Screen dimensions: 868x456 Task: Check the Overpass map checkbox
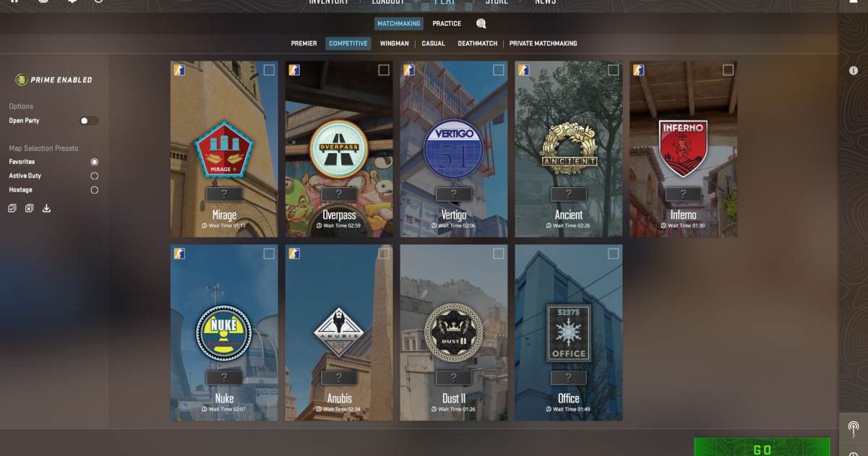point(384,70)
